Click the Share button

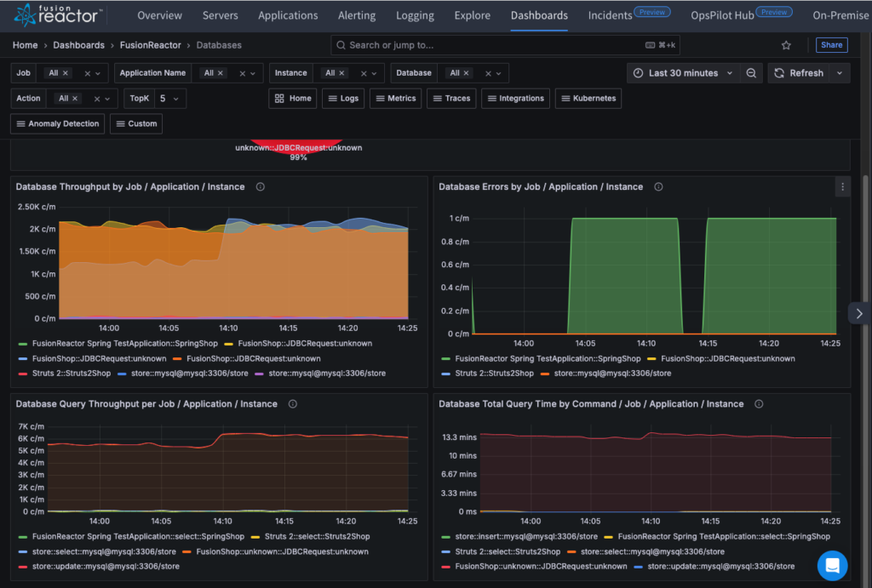tap(831, 45)
